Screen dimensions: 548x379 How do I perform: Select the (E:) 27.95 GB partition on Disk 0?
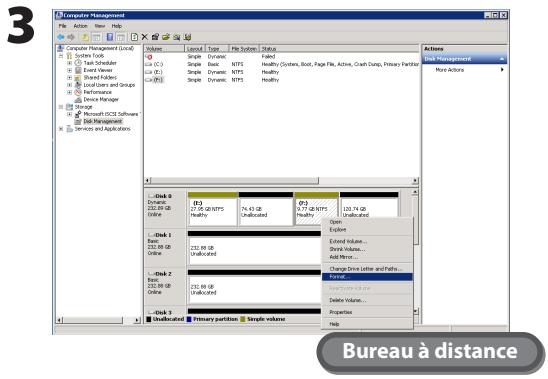pos(212,209)
